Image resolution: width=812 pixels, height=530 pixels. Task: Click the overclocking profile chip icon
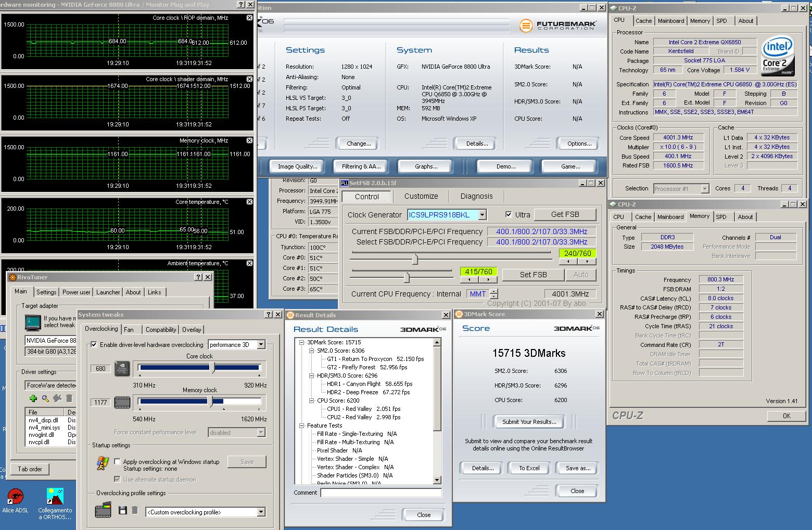103,510
